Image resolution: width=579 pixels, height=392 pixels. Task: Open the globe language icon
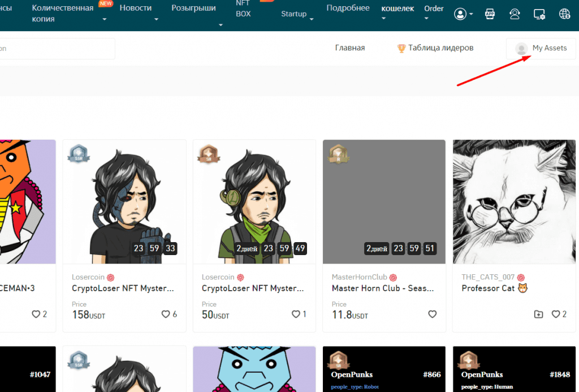[x=564, y=14]
